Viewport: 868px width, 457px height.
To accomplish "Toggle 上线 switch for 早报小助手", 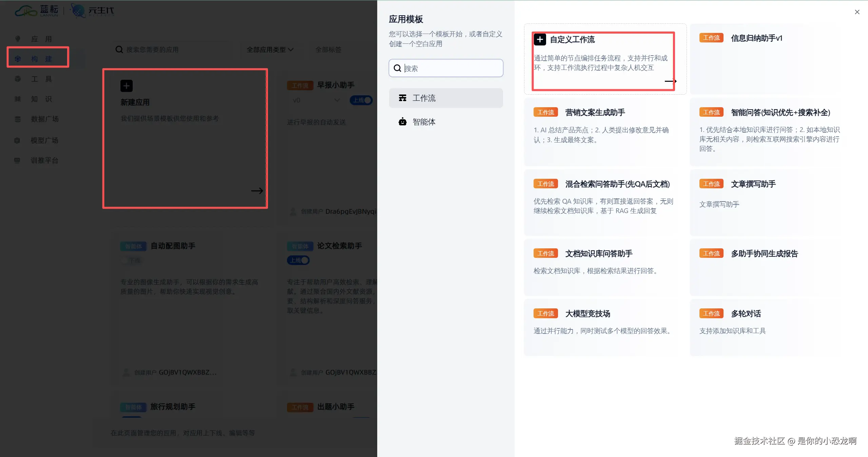I will tap(362, 100).
